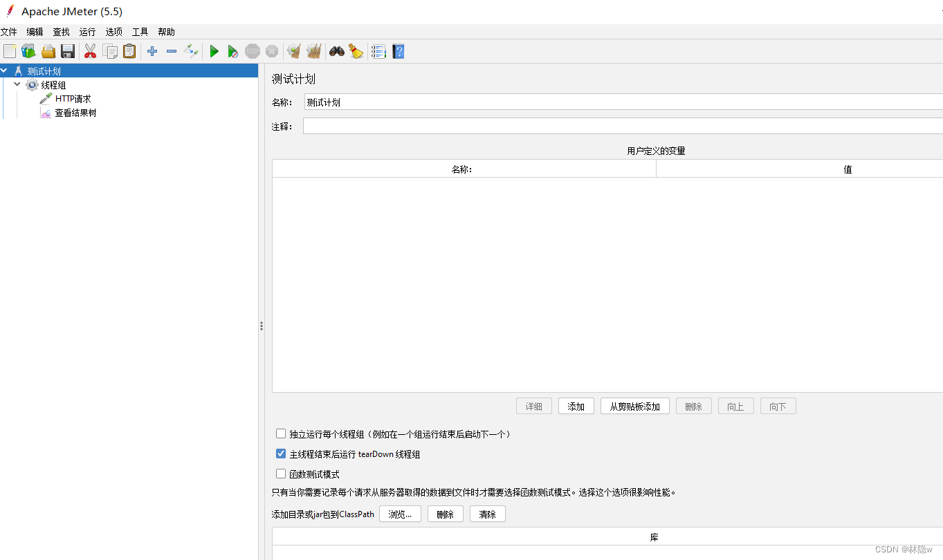This screenshot has width=943, height=560.
Task: Click the 名称 field containing 测试计划
Action: click(623, 102)
